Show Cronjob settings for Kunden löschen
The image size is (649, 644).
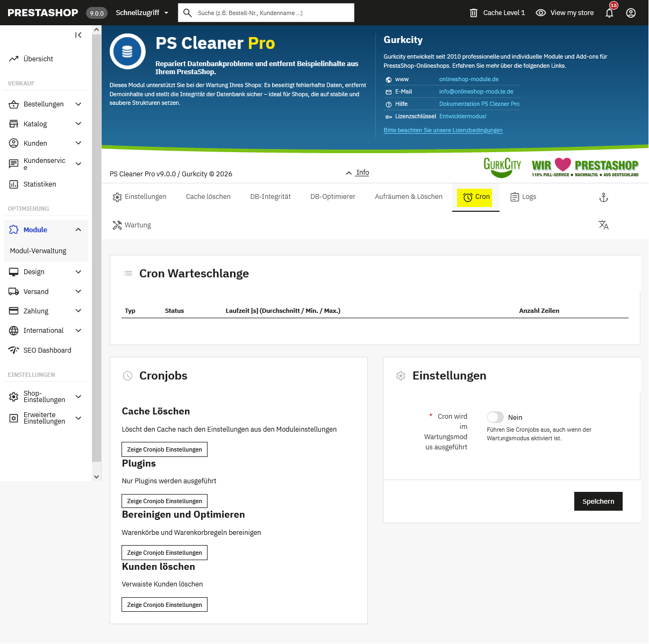(x=165, y=605)
